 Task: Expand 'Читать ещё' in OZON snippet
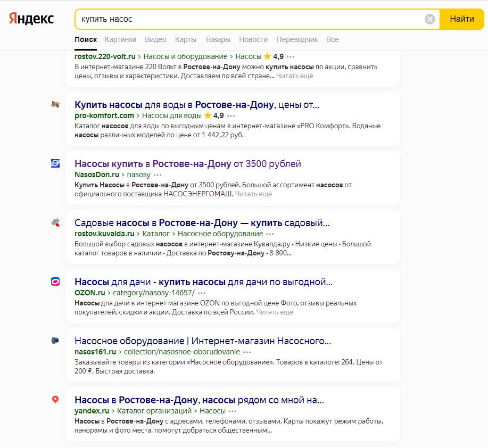click(x=275, y=312)
